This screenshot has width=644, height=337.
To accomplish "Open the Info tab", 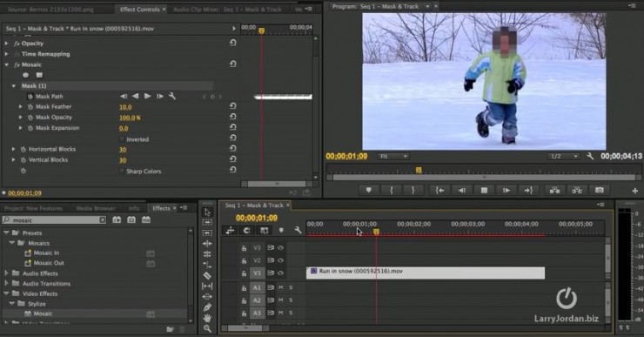I will 134,208.
